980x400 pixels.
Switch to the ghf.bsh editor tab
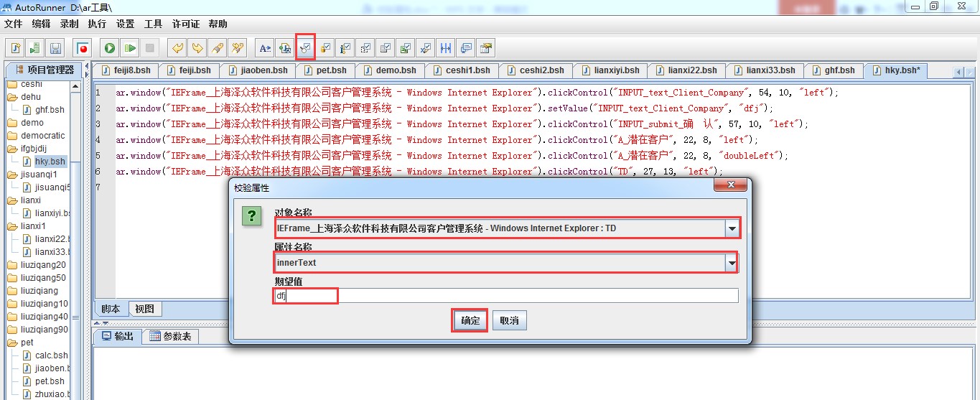click(833, 70)
